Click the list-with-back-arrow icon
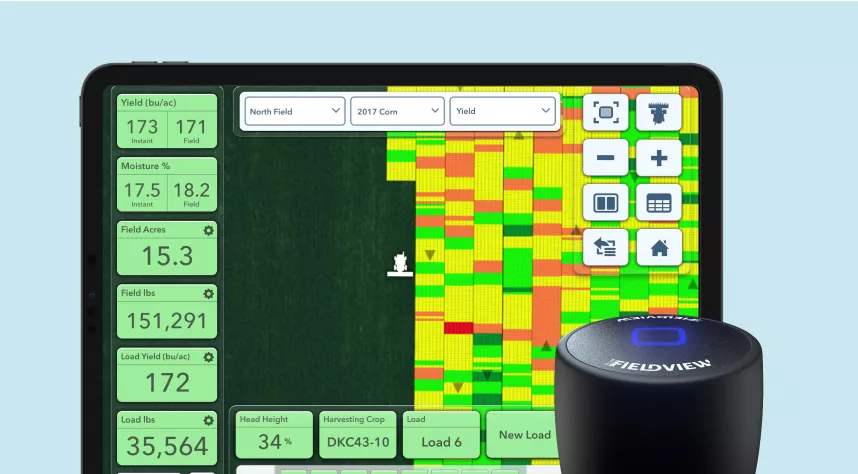858x474 pixels. coord(606,248)
